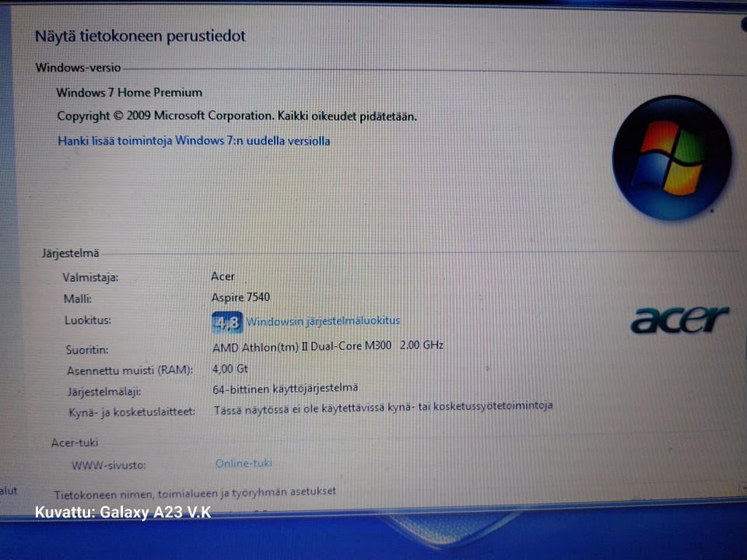This screenshot has height=560, width=747.
Task: Click the Acer brand logo
Action: [x=679, y=320]
